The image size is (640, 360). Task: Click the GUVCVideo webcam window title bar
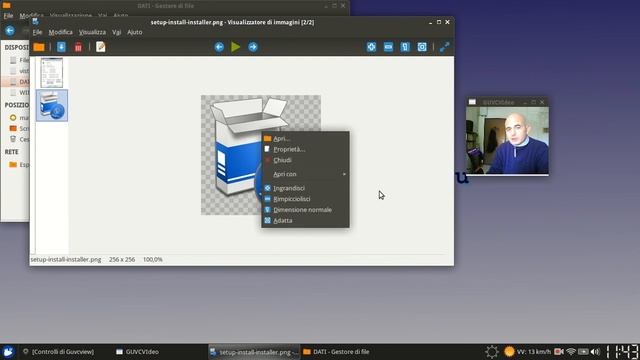tap(507, 102)
